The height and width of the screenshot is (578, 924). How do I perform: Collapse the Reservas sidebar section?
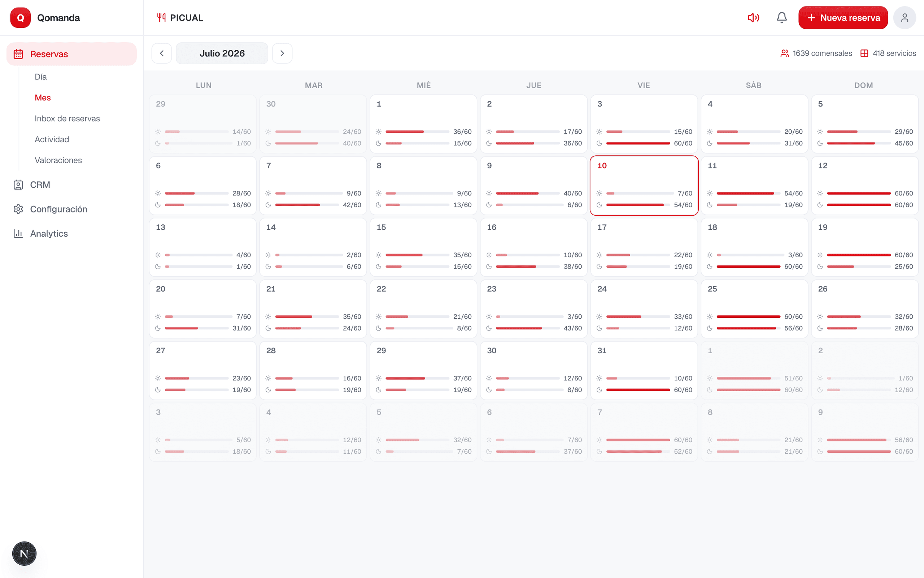[x=71, y=54]
